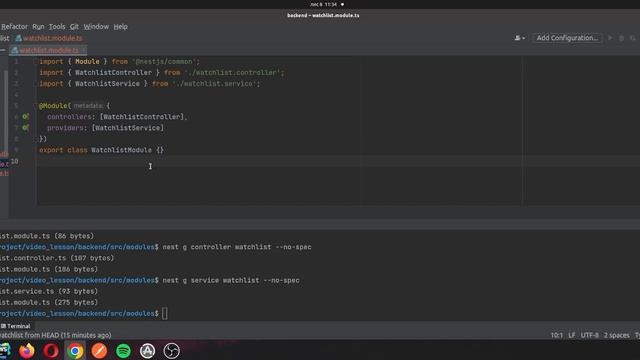Open Google Chrome from the dock
Image resolution: width=640 pixels, height=360 pixels.
pos(75,351)
